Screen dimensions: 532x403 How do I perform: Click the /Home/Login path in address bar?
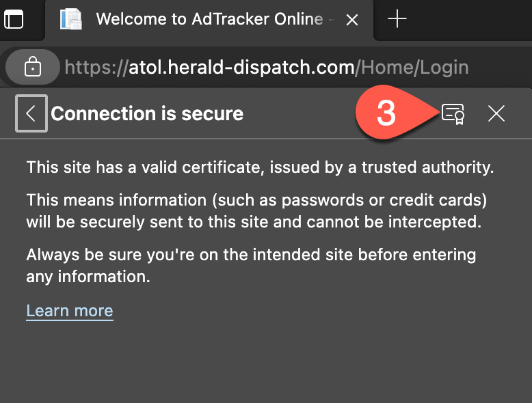point(414,67)
